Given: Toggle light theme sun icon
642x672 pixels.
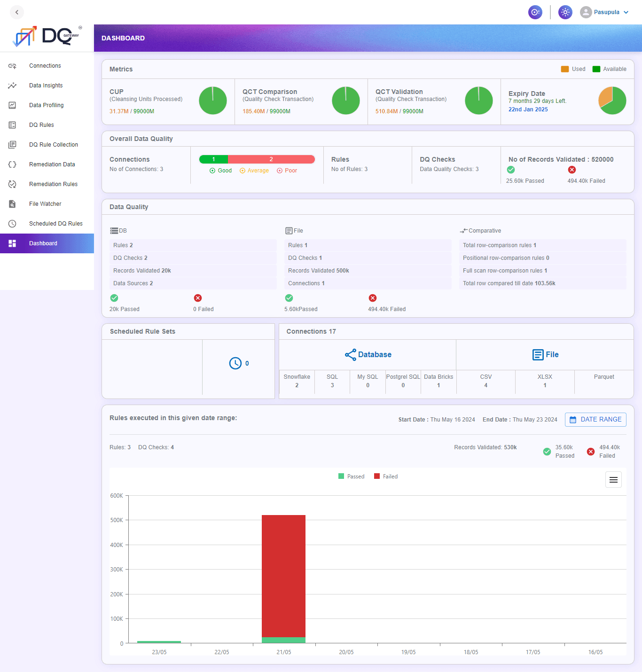Looking at the screenshot, I should tap(565, 12).
